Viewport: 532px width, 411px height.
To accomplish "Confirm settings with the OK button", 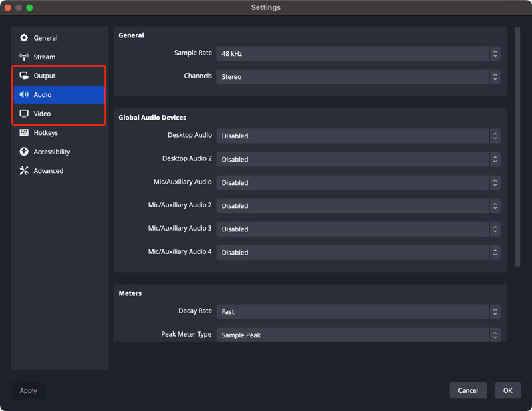I will click(507, 390).
